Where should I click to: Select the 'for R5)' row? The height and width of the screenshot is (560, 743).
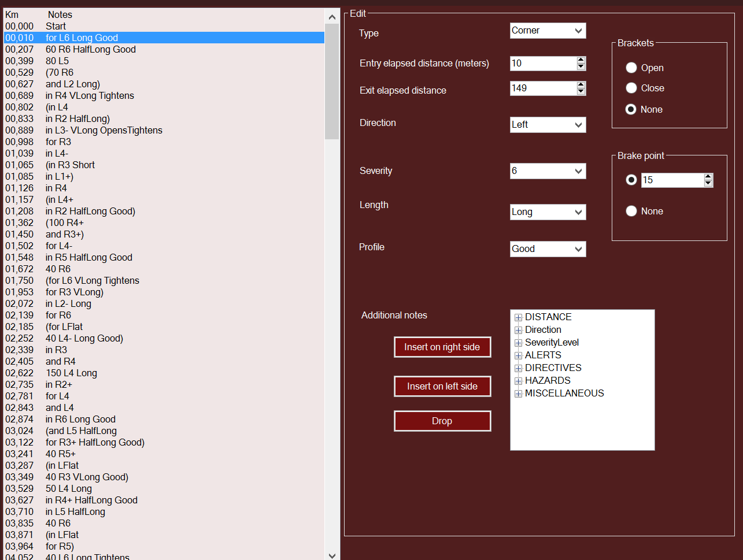pyautogui.click(x=164, y=546)
